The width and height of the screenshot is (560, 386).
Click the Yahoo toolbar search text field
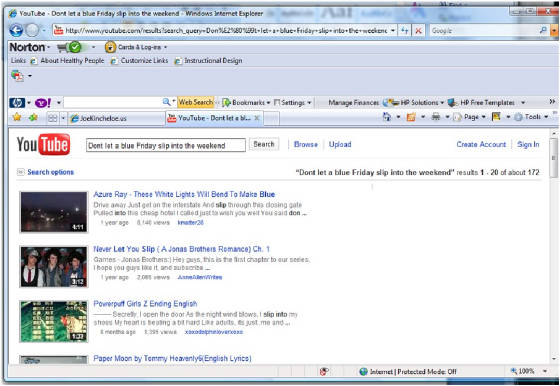(x=113, y=103)
